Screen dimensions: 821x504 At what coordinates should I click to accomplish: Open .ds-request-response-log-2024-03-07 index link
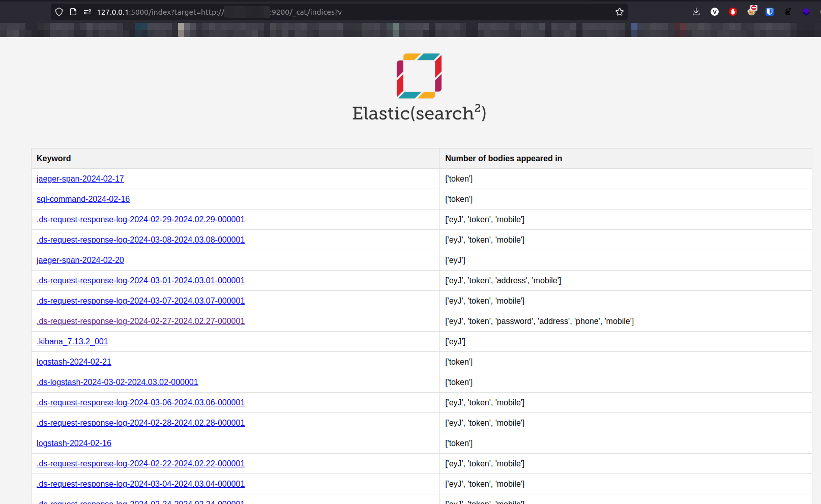pyautogui.click(x=140, y=301)
